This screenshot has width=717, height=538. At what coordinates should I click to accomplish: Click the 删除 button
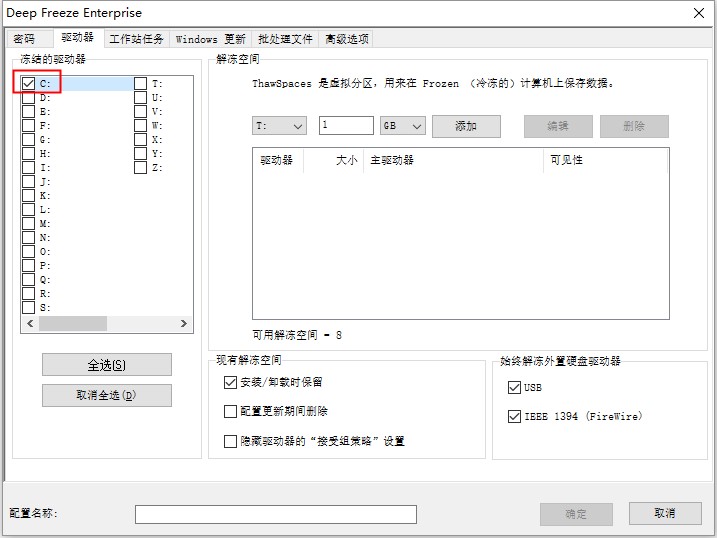(x=634, y=126)
